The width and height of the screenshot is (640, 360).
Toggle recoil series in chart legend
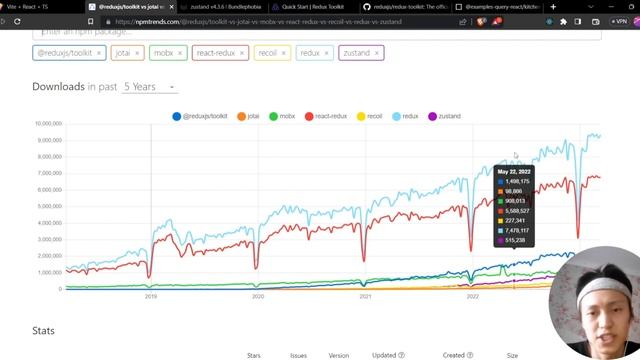tap(369, 116)
